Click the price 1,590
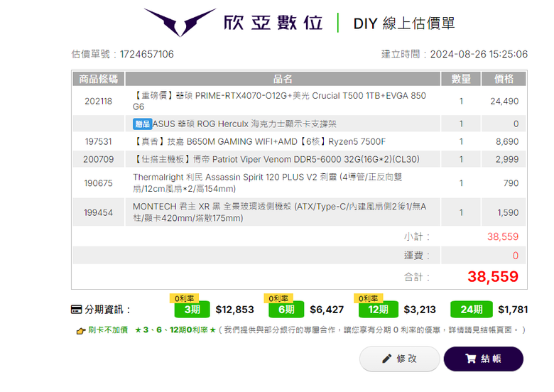Screen dimensions: 554x392 click(x=508, y=212)
